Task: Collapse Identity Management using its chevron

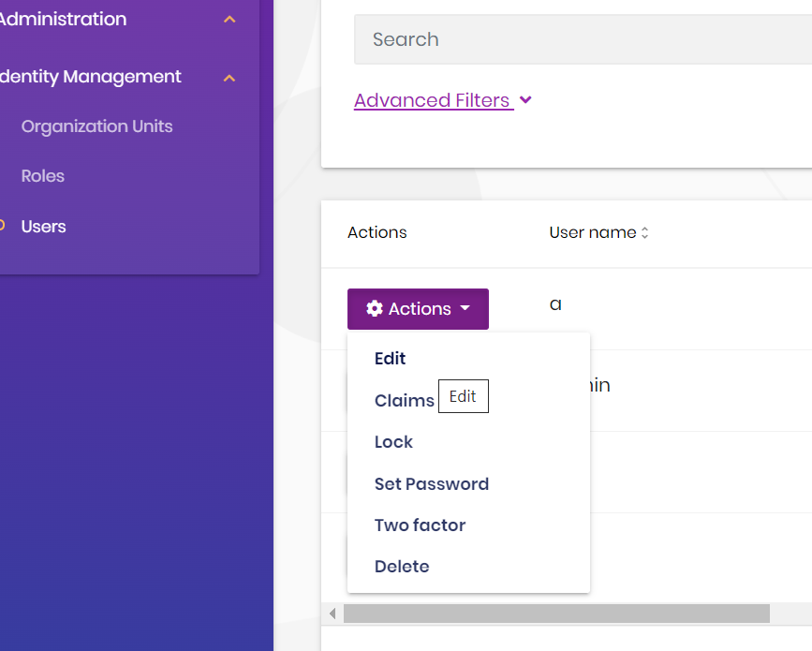Action: pyautogui.click(x=229, y=78)
